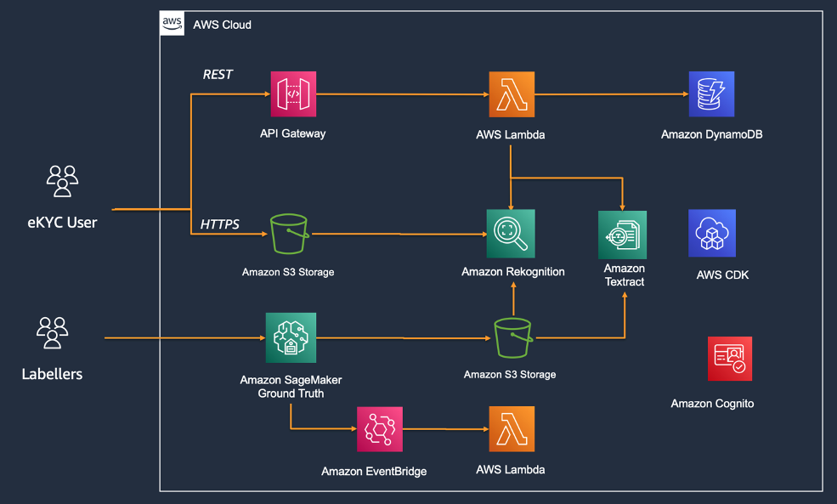Screen dimensions: 837x504
Task: Select the API Gateway caption
Action: pos(292,133)
